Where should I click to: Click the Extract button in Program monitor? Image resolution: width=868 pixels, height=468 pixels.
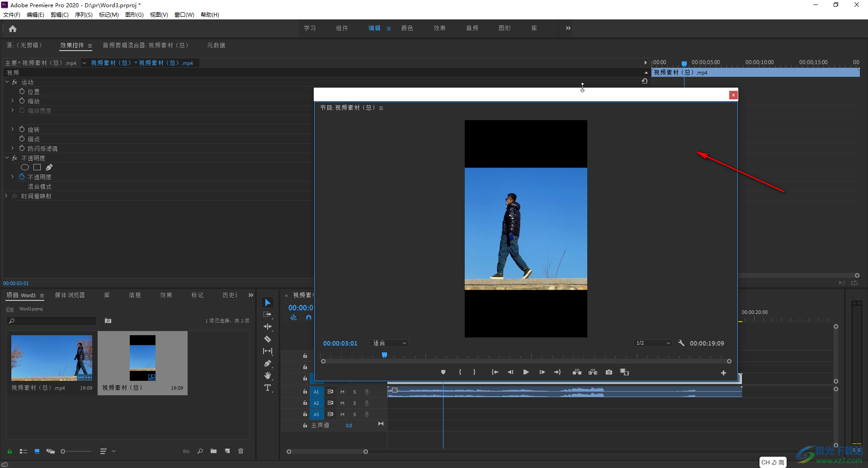(x=593, y=372)
